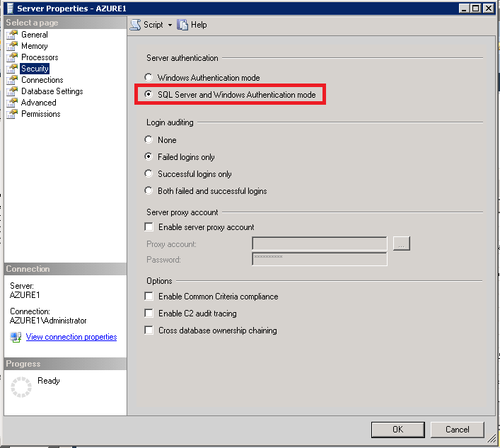
Task: Click the Database Settings page icon
Action: click(x=12, y=91)
